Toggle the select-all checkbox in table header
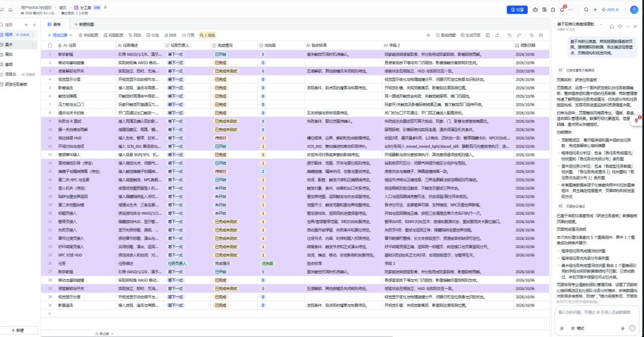This screenshot has height=337, width=644. point(50,45)
